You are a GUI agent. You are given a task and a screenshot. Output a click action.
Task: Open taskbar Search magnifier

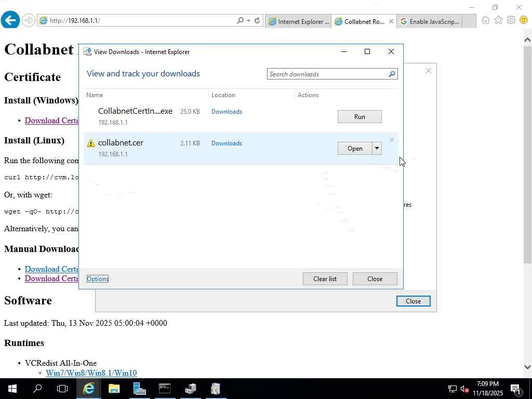[x=37, y=389]
